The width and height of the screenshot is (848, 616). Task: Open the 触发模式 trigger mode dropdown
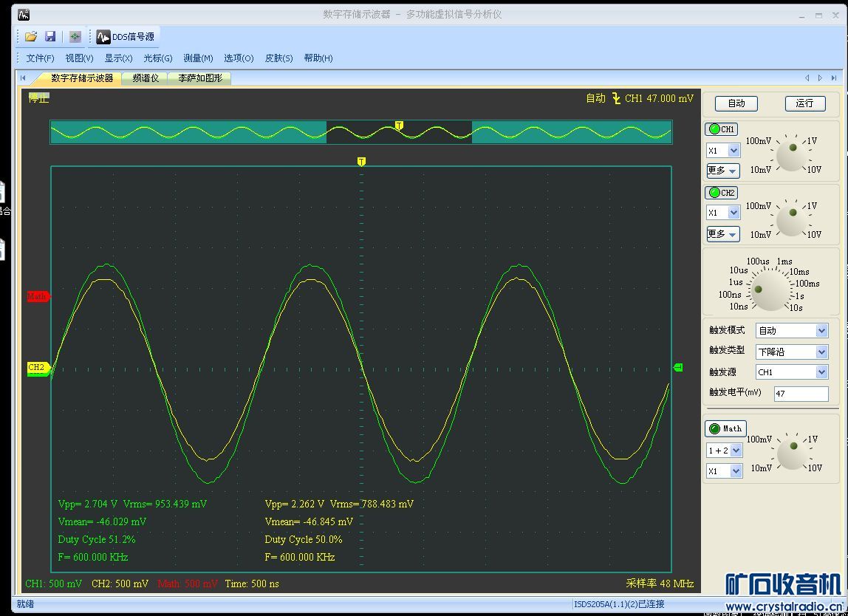(x=821, y=331)
